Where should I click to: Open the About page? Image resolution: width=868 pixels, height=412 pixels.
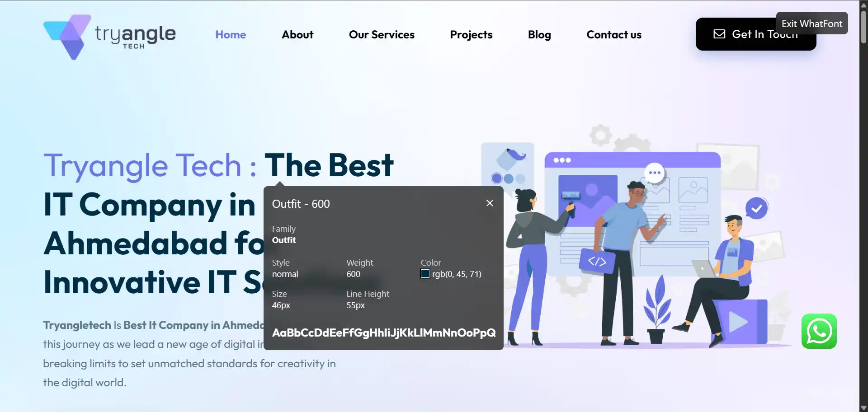(x=297, y=35)
